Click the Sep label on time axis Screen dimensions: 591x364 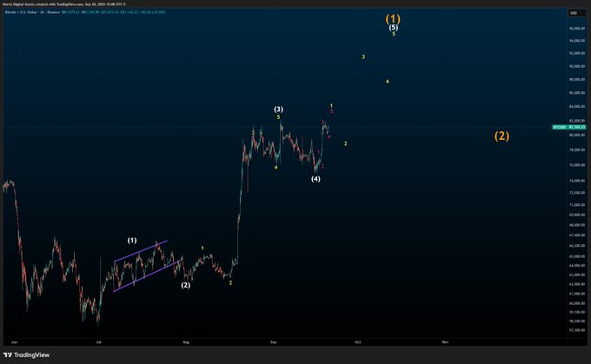tap(273, 342)
